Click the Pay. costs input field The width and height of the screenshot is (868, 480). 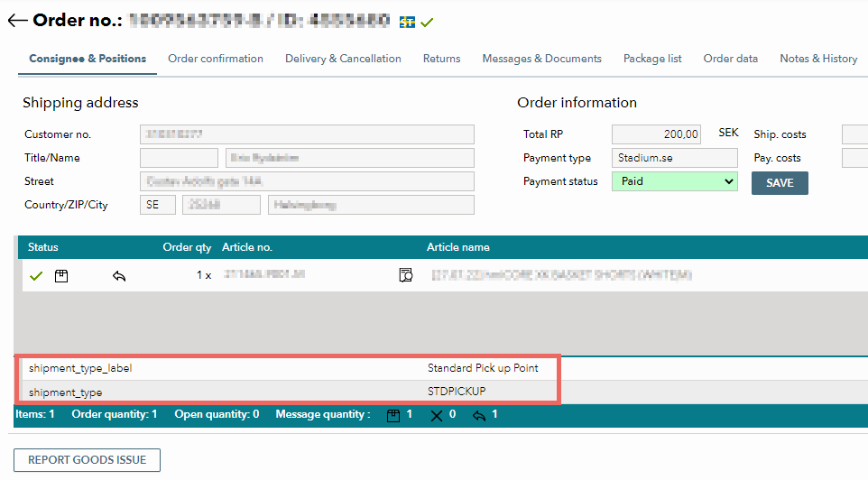pos(854,158)
